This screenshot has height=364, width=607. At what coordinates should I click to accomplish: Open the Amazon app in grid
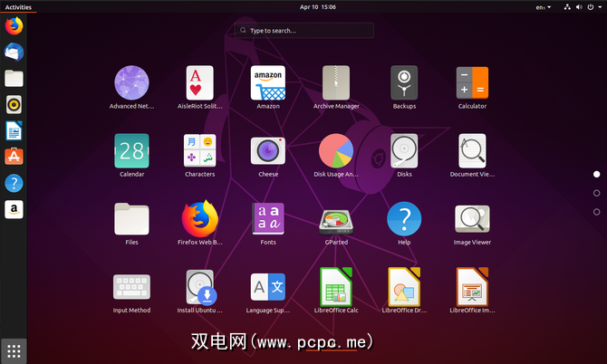(268, 82)
